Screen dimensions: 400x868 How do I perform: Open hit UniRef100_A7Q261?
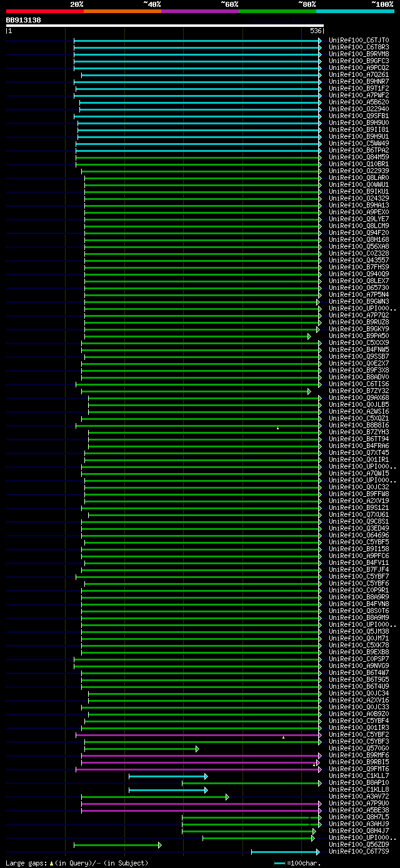coord(359,75)
